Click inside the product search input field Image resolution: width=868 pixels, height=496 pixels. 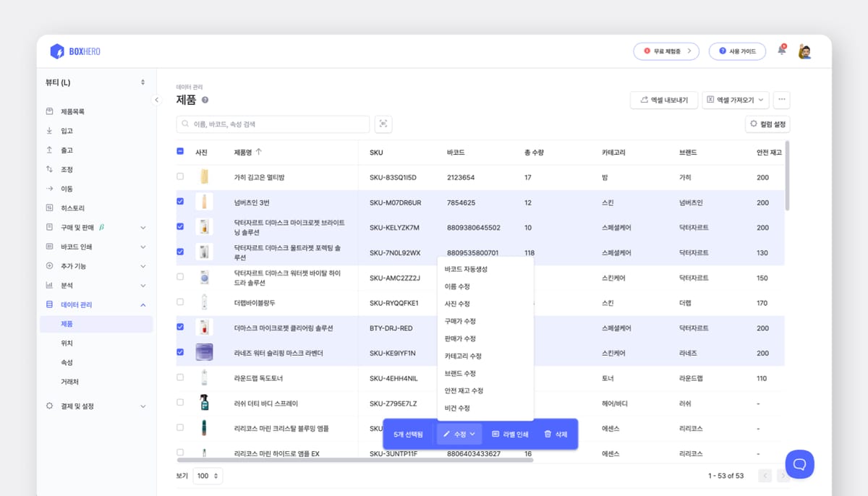[x=275, y=124]
